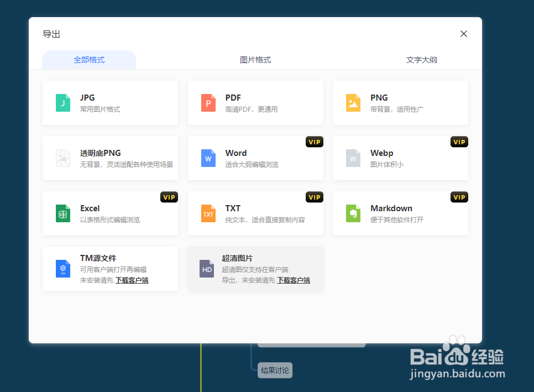Click the 高清PDF，更通用 description
This screenshot has width=534, height=392.
click(x=252, y=109)
